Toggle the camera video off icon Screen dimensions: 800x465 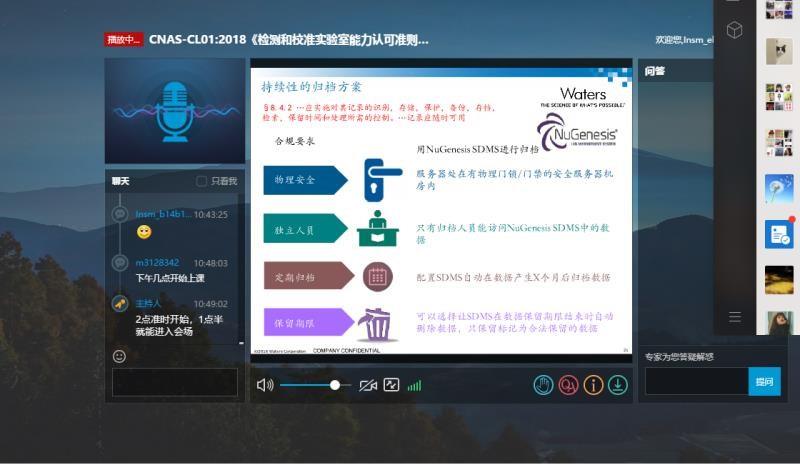[367, 385]
